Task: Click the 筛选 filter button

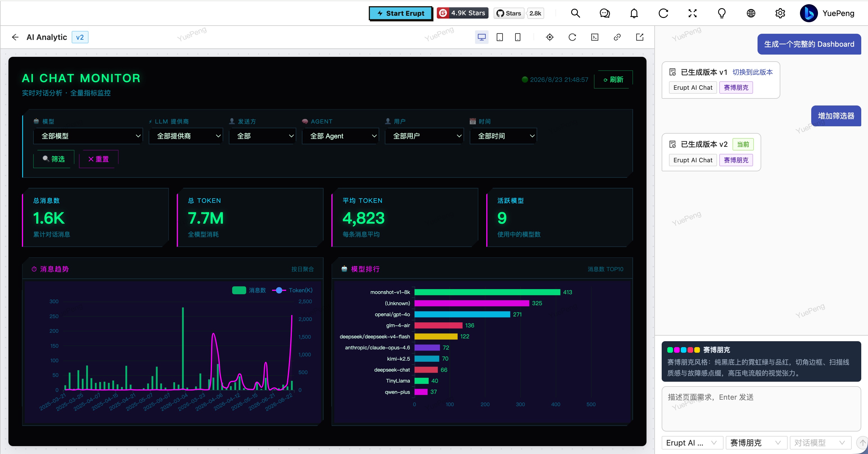Action: (x=54, y=159)
